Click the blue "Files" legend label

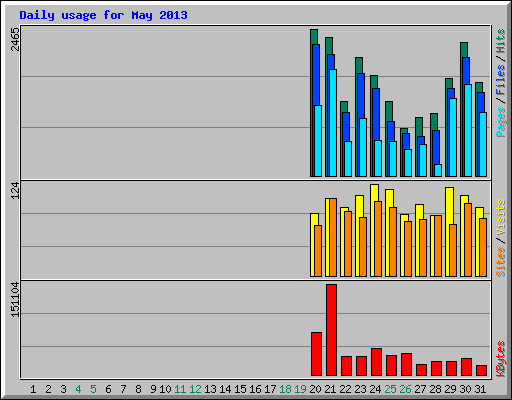tap(501, 80)
